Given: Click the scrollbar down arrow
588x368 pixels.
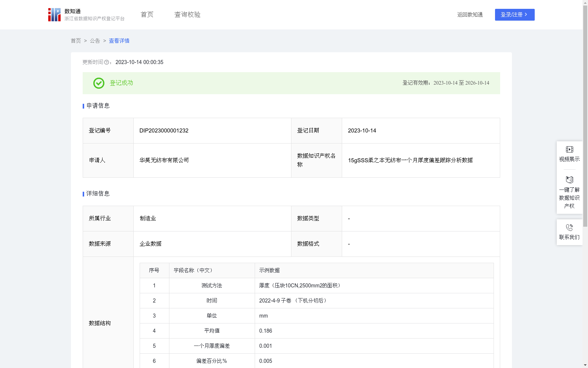Looking at the screenshot, I should (585, 365).
